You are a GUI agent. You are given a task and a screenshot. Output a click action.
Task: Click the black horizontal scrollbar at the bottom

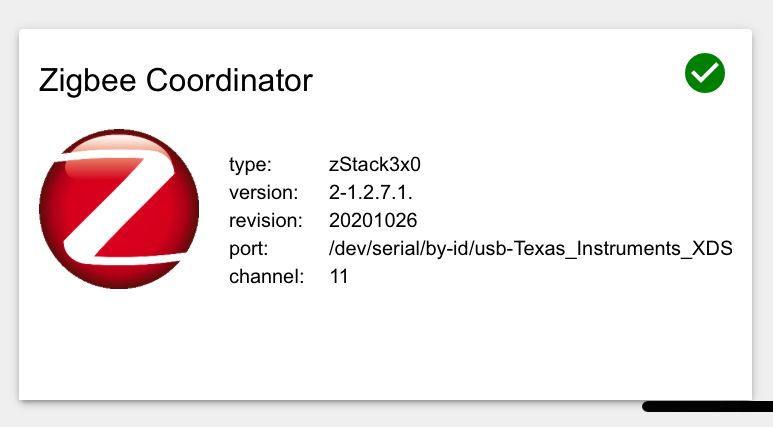pyautogui.click(x=707, y=407)
